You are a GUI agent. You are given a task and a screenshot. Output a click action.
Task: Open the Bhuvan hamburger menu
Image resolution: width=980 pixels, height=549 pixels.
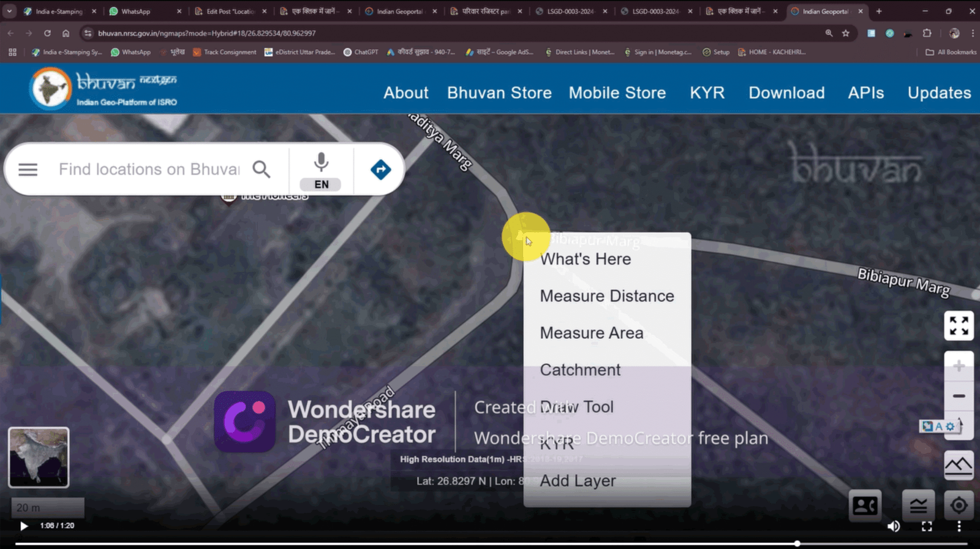pyautogui.click(x=28, y=170)
